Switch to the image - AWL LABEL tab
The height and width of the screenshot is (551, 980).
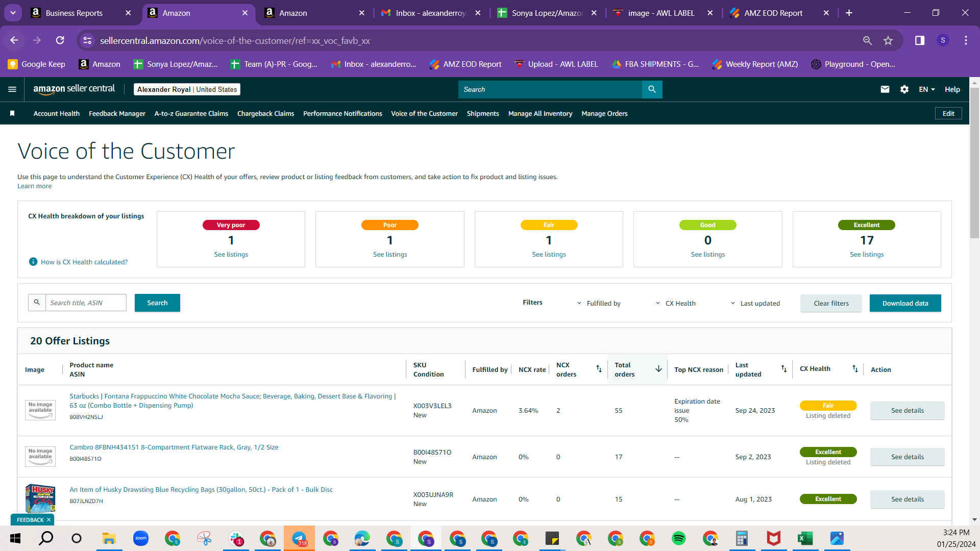click(661, 13)
